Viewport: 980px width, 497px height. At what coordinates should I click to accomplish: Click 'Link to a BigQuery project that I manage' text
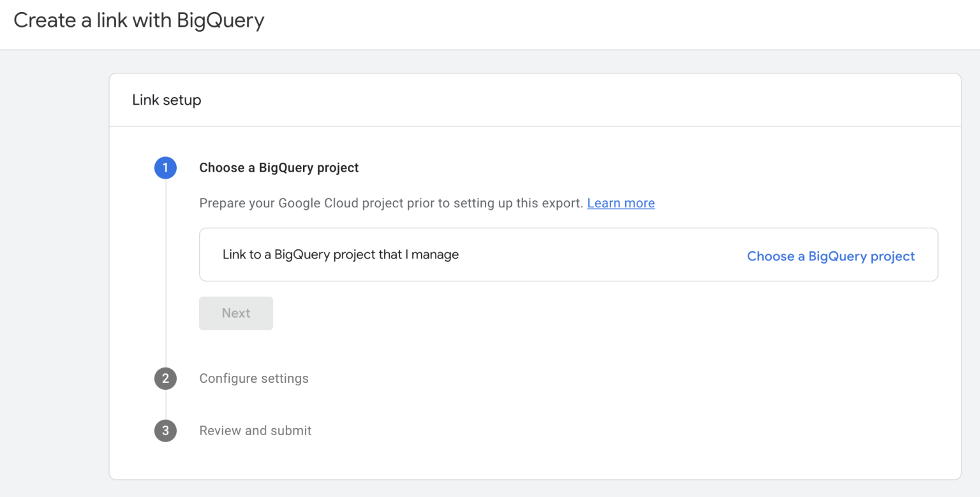coord(340,255)
